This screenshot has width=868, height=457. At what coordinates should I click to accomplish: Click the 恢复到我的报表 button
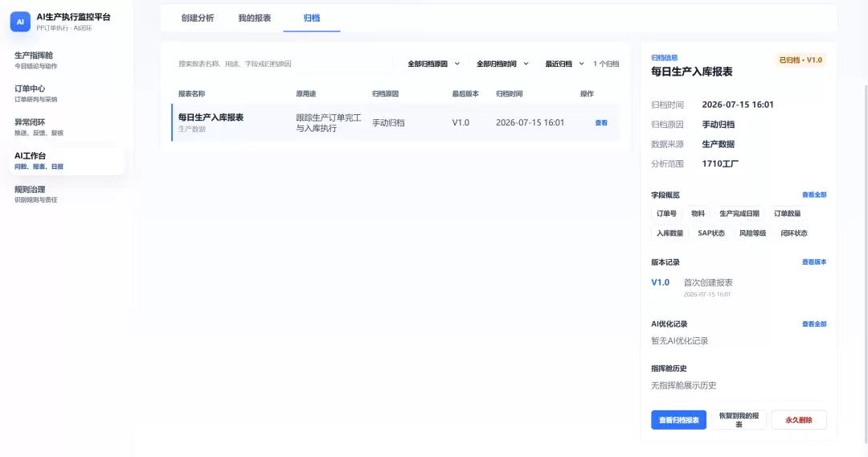point(739,420)
